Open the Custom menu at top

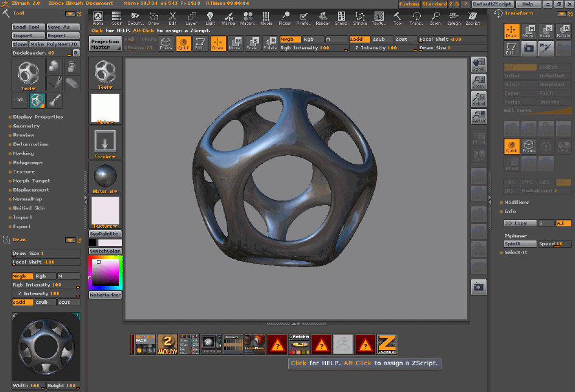(x=409, y=4)
